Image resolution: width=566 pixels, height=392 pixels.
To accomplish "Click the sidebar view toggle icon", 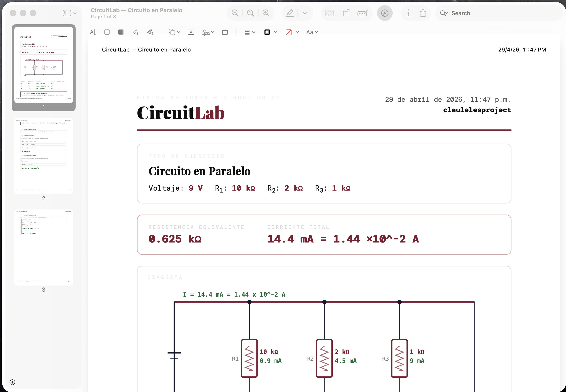I will point(67,13).
